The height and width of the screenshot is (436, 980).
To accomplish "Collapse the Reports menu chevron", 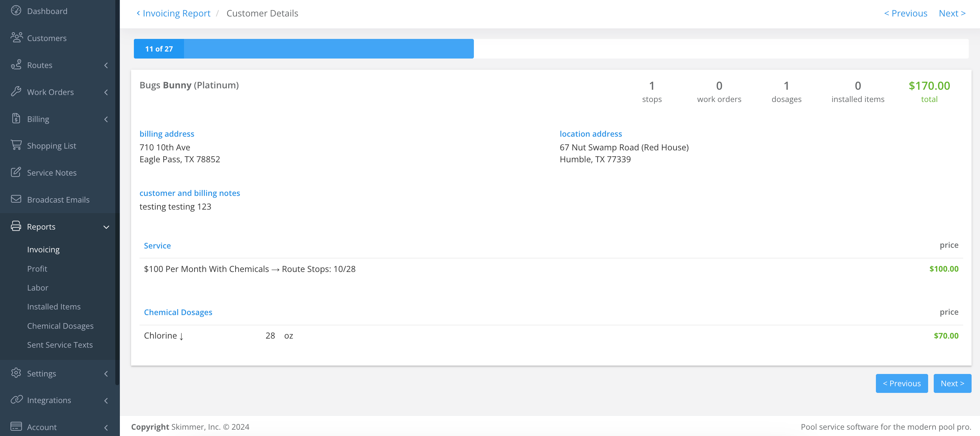I will pyautogui.click(x=106, y=227).
